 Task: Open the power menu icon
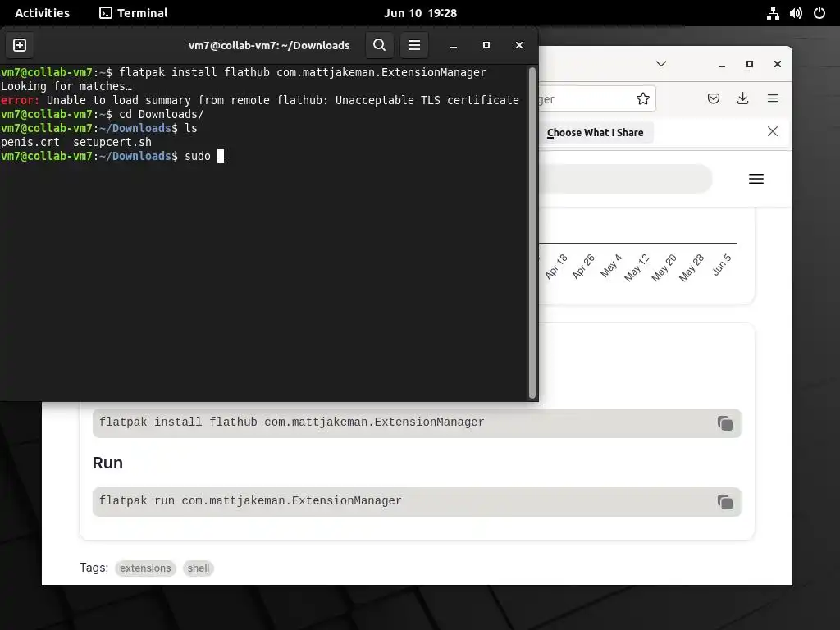(819, 13)
